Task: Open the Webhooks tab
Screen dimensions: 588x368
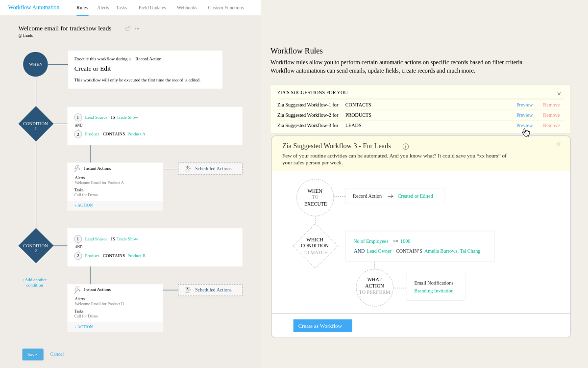Action: [187, 8]
